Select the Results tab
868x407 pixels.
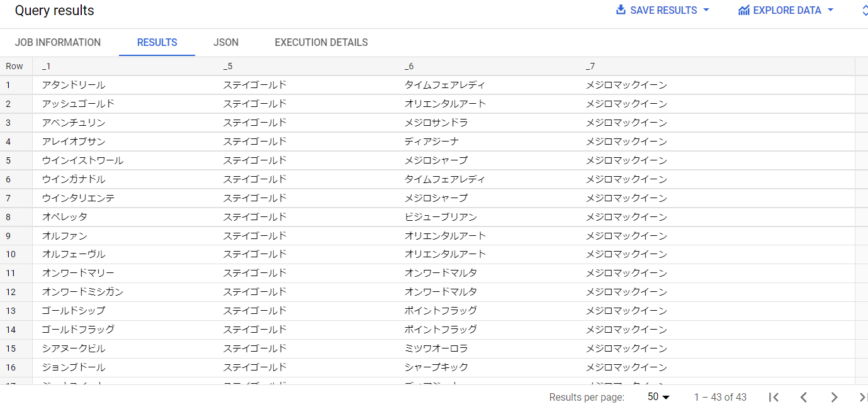(x=157, y=43)
